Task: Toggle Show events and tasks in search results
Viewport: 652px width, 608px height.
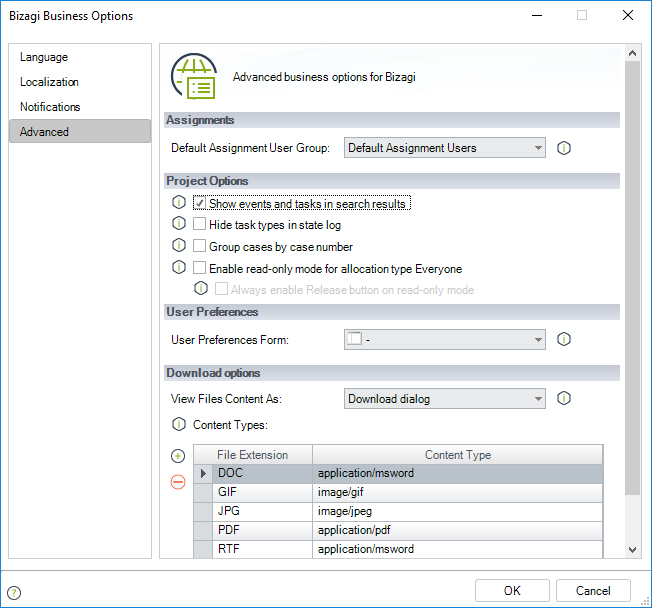Action: [199, 203]
